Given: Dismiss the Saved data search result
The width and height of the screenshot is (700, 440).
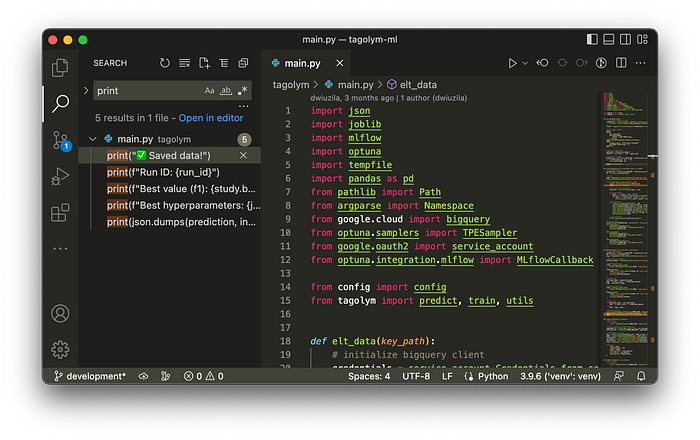Looking at the screenshot, I should [243, 155].
